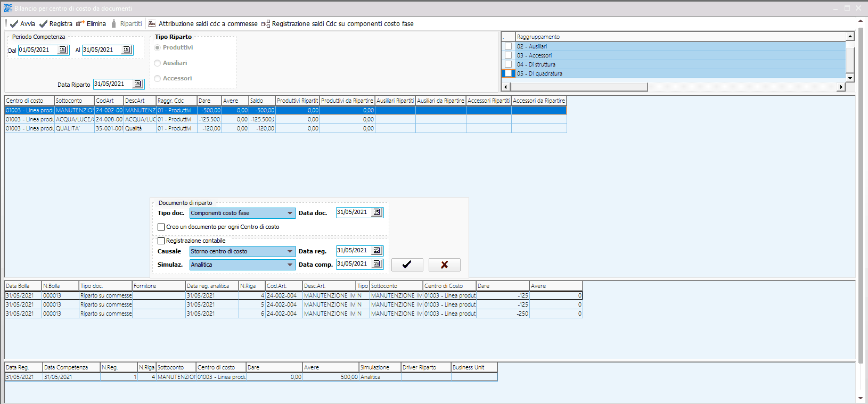Viewport: 868px width, 404px height.
Task: Select the ACQUA/LUCE row in top grid
Action: pos(285,119)
